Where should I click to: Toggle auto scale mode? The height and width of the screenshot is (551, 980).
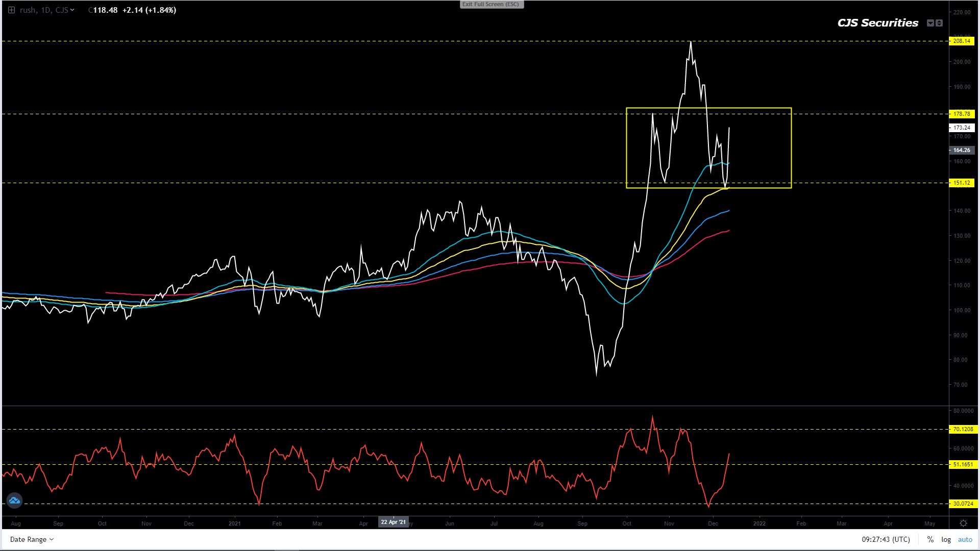(965, 539)
